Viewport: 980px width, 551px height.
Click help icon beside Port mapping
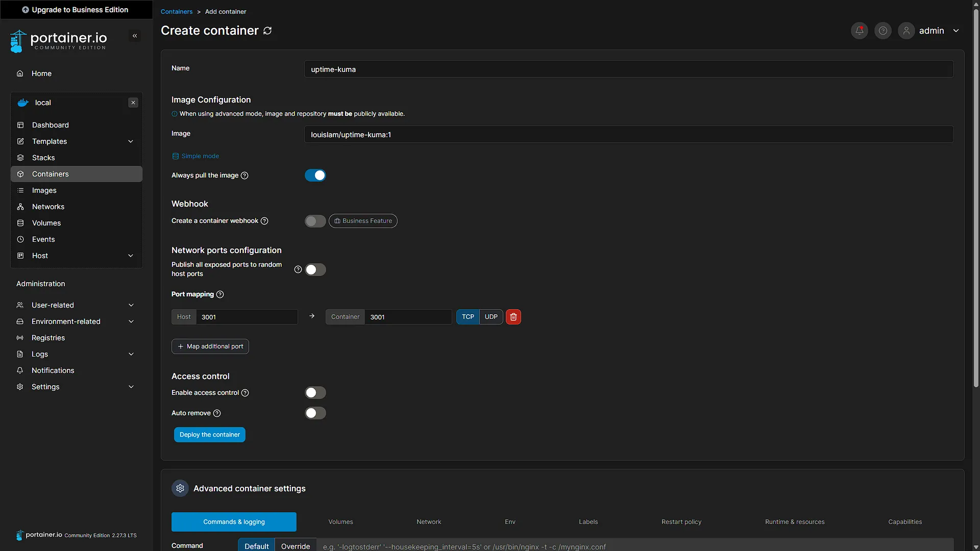pos(220,294)
